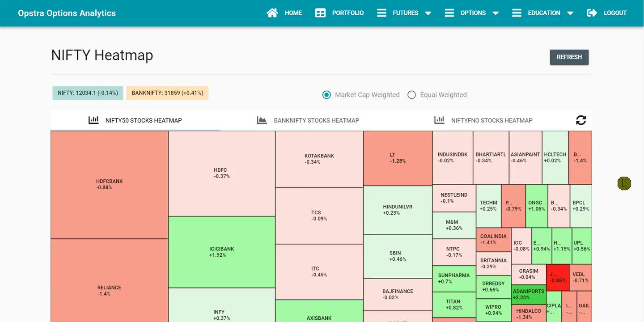Switch to NIFTYFNO STOCKS HEATMAP tab

point(483,120)
